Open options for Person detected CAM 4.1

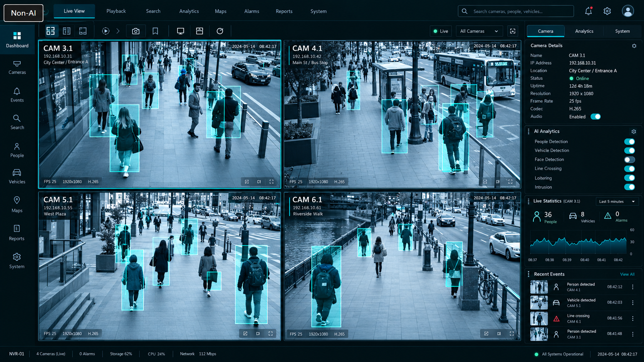click(632, 287)
